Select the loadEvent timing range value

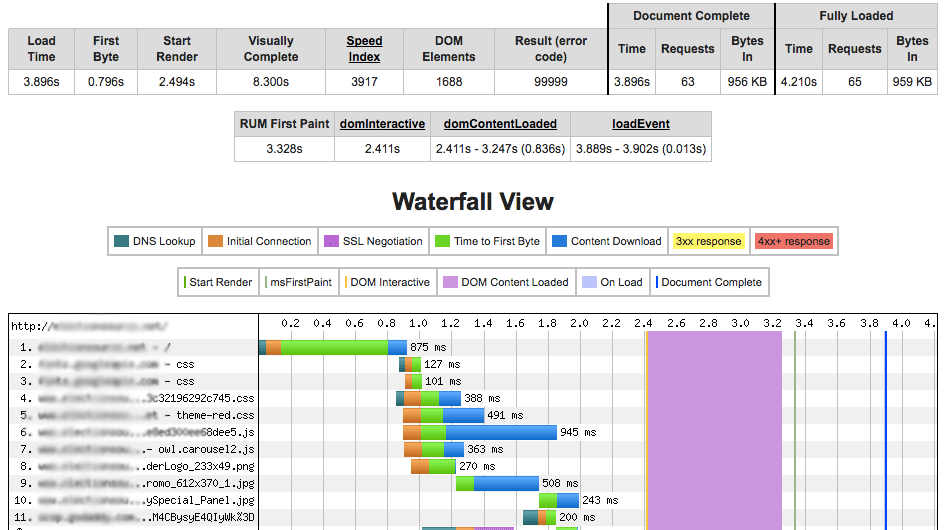641,149
